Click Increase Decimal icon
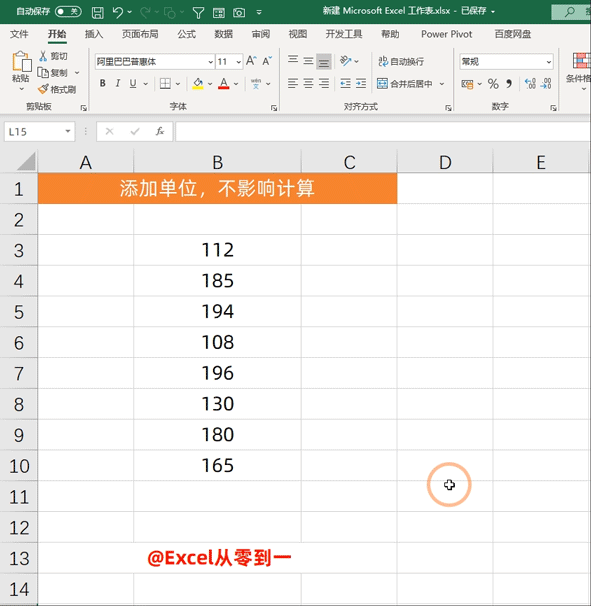The width and height of the screenshot is (591, 606). pos(530,83)
